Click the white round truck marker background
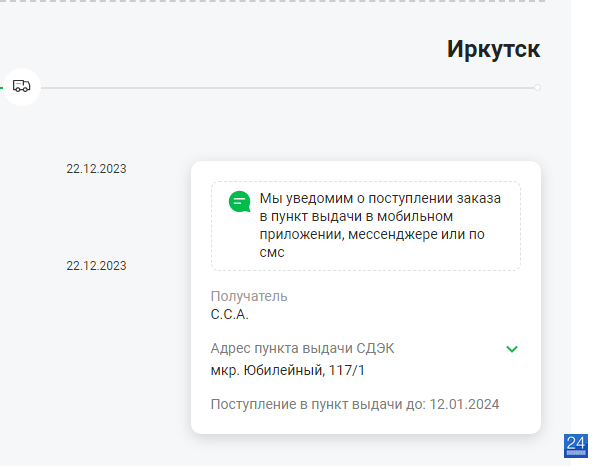596x466 pixels. pyautogui.click(x=22, y=87)
